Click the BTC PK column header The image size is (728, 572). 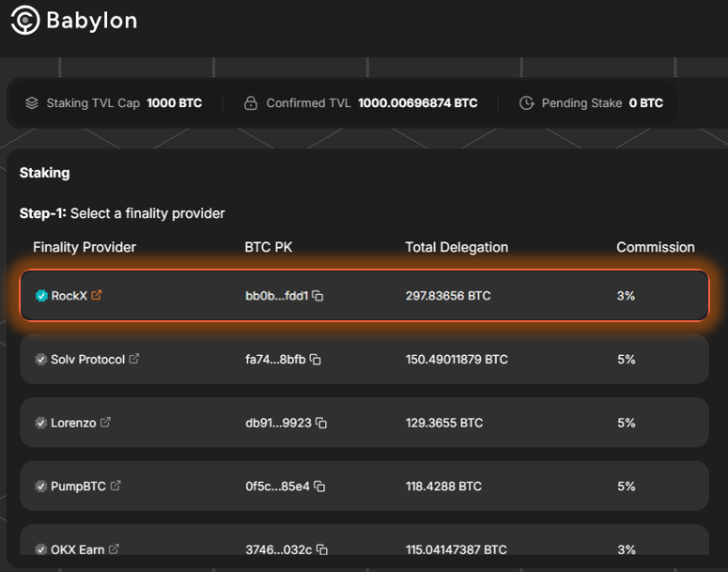point(269,247)
